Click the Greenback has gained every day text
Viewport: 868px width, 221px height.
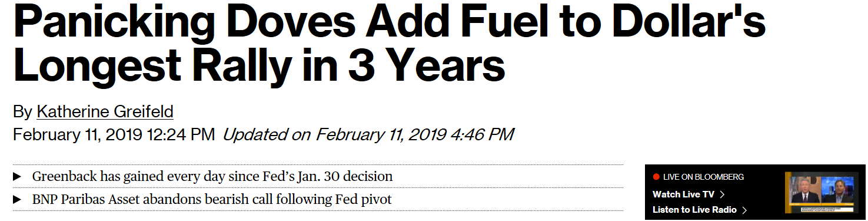pyautogui.click(x=212, y=177)
